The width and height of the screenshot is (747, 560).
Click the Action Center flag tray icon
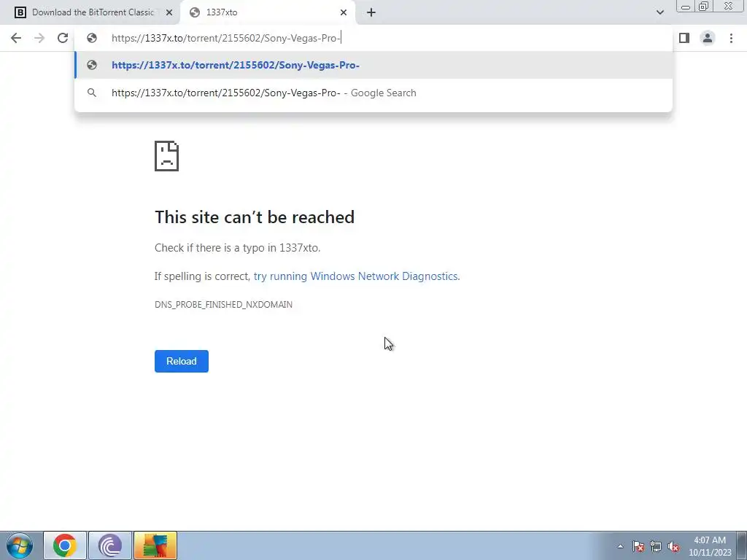638,547
